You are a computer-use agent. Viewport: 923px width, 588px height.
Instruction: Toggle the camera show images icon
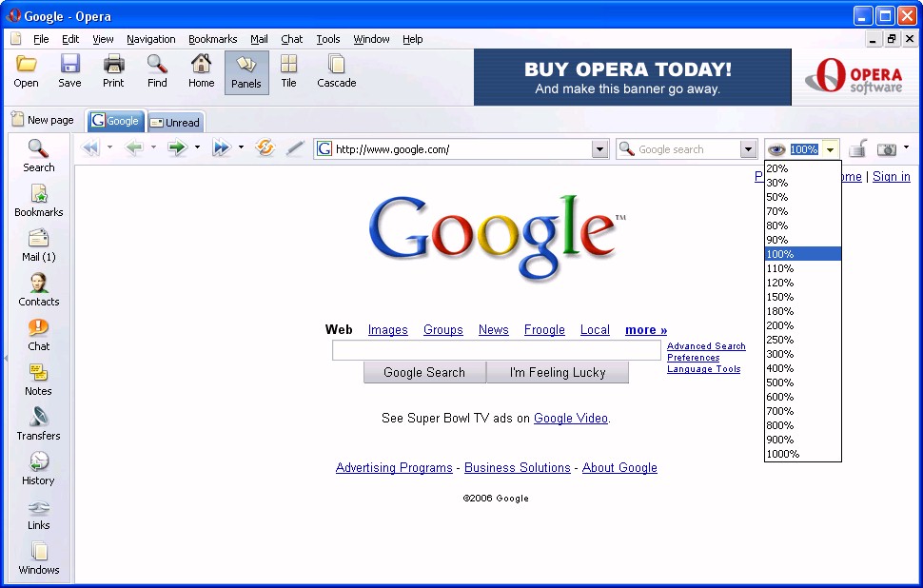pyautogui.click(x=887, y=149)
